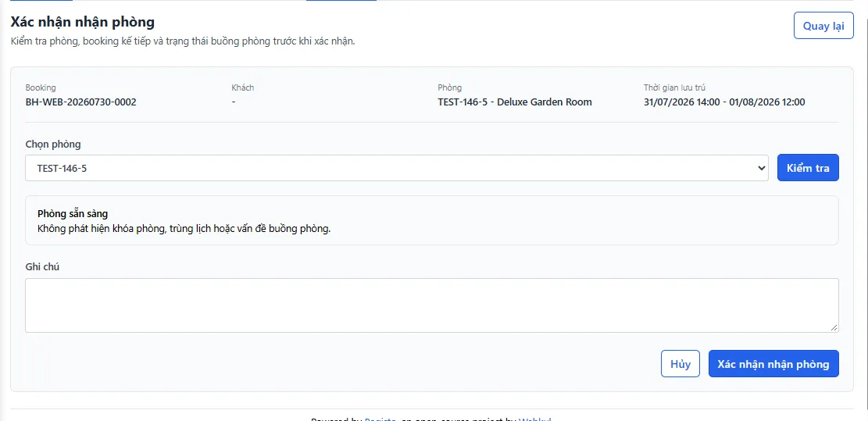Viewport: 868px width, 421px height.
Task: Confirm with Xác nhận nhận phòng button
Action: 773,364
